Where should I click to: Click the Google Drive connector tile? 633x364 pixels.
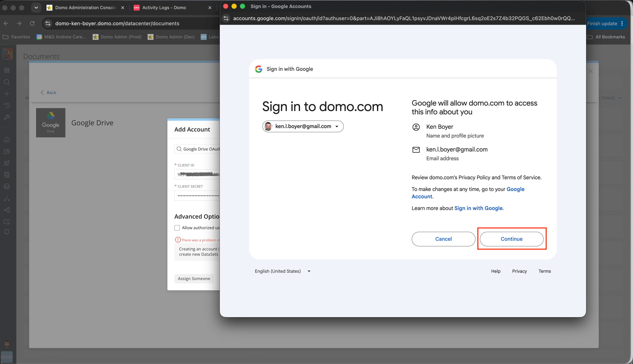[51, 123]
